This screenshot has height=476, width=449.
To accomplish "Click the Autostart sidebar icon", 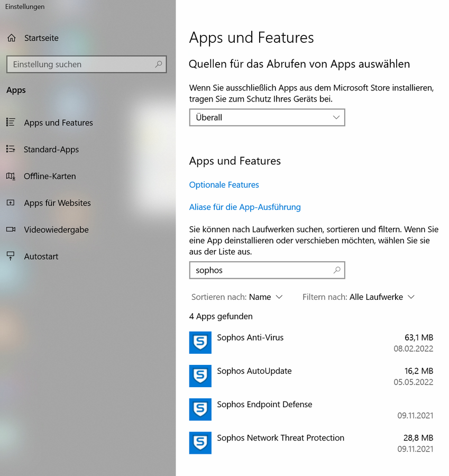I will tap(11, 256).
